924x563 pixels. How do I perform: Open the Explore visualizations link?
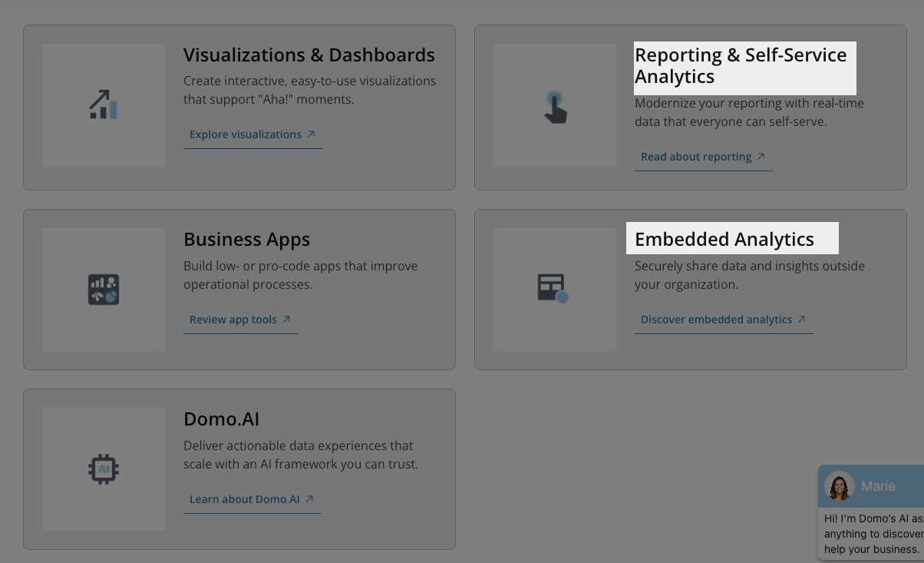point(246,134)
